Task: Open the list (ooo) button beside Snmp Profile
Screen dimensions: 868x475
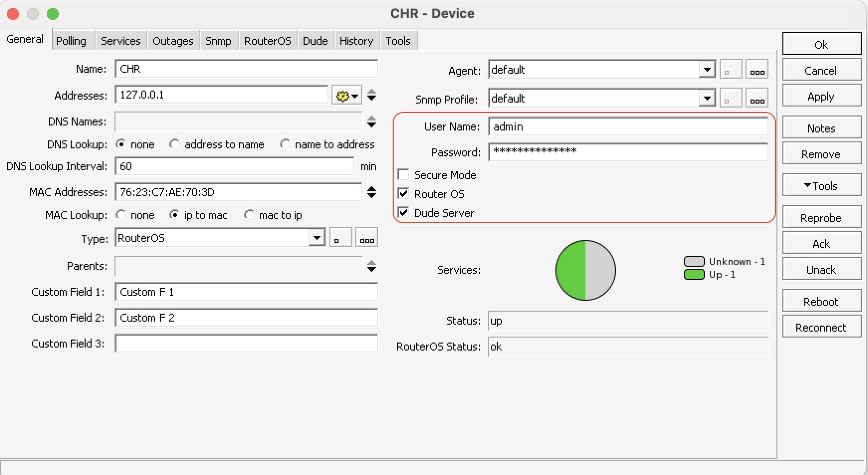Action: (757, 98)
